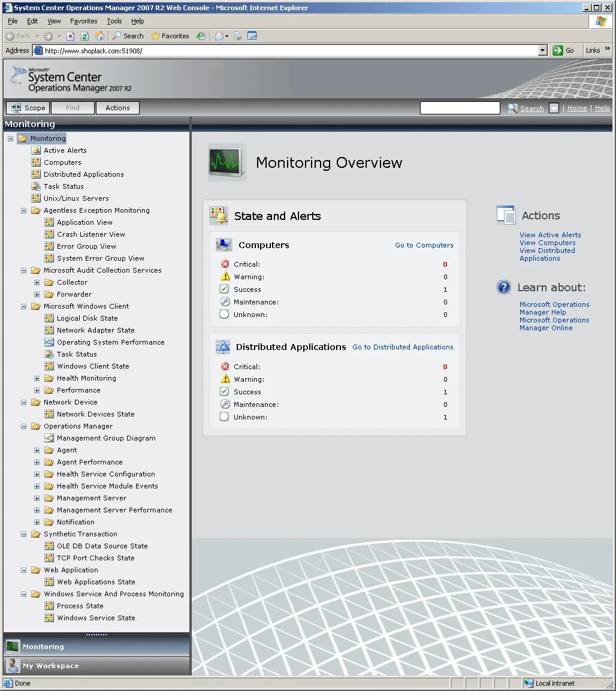Image resolution: width=616 pixels, height=691 pixels.
Task: Click the Scope button
Action: pos(28,108)
